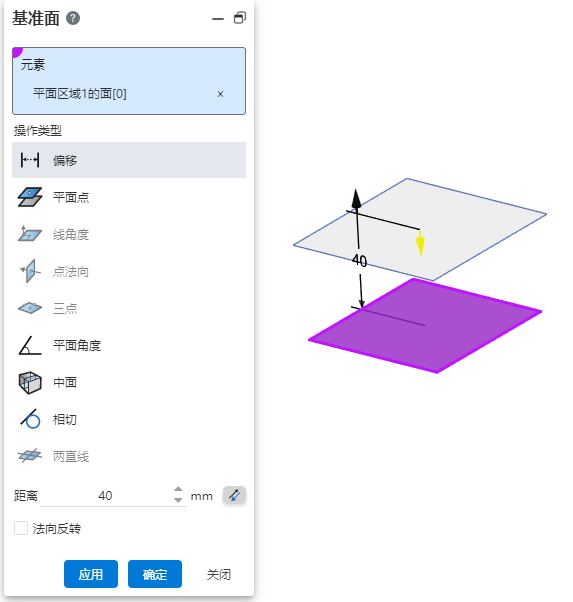
Task: Remove 平面区域1的面[0] from element list
Action: [x=220, y=94]
